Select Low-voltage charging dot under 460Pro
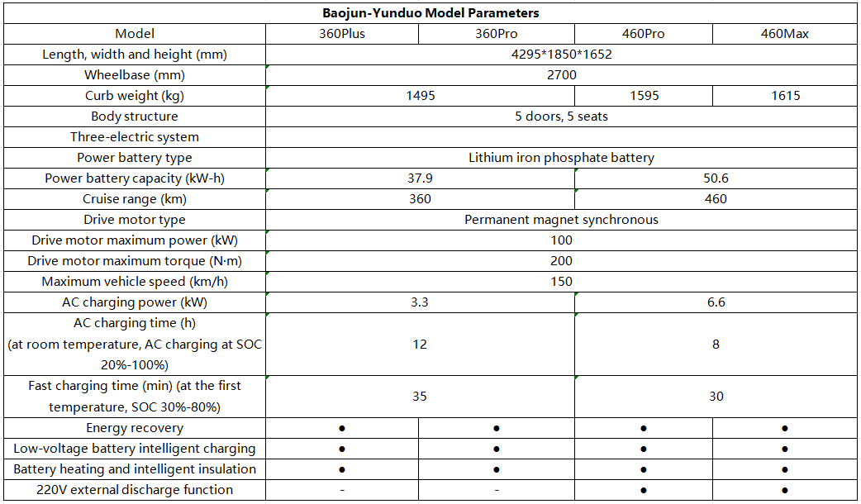This screenshot has width=861, height=504. (x=644, y=449)
